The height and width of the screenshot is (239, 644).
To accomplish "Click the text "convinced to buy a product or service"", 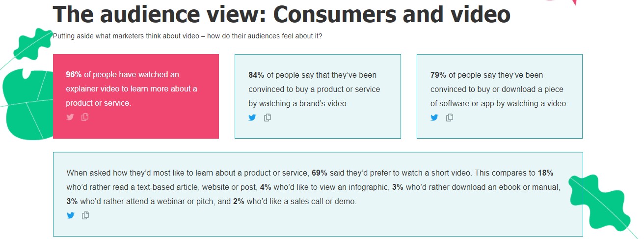I will 314,90.
